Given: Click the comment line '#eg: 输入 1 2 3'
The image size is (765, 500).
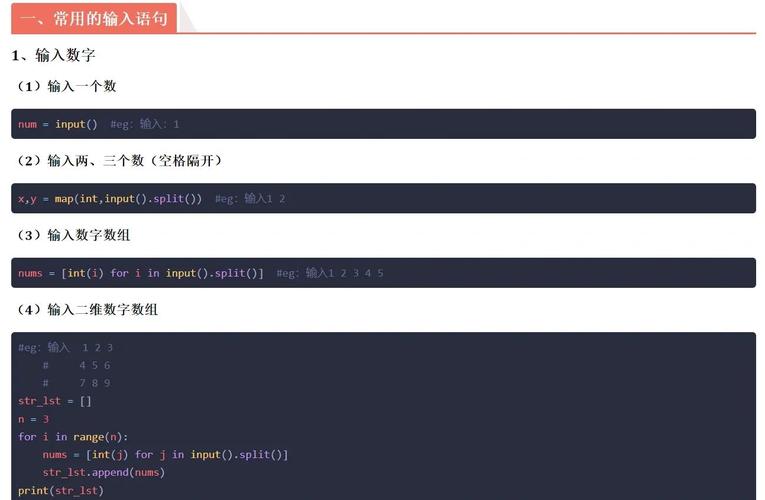Looking at the screenshot, I should click(x=65, y=348).
